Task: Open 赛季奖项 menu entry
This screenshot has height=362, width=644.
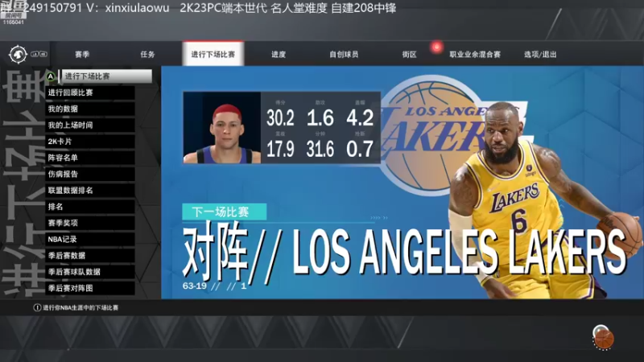Action: pyautogui.click(x=90, y=223)
